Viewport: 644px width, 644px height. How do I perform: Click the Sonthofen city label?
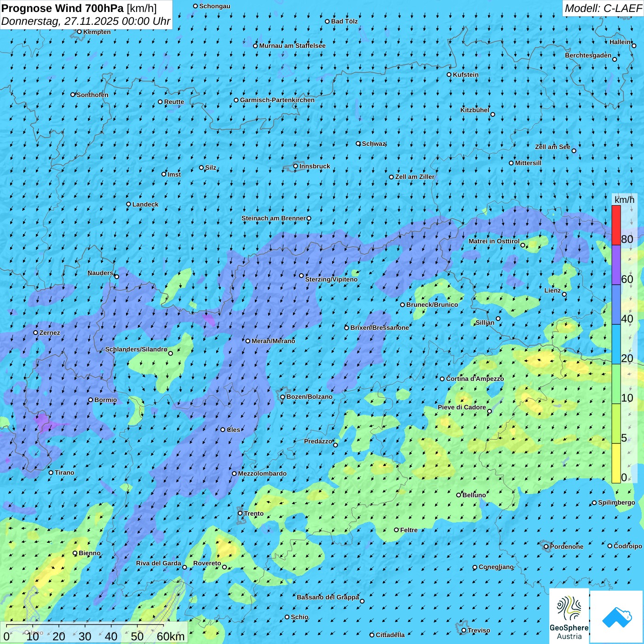(92, 95)
